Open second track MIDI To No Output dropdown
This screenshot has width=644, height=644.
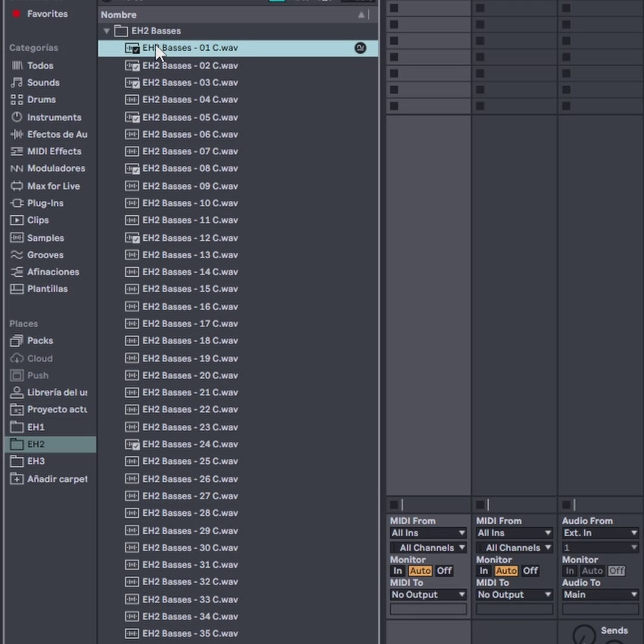tap(514, 595)
